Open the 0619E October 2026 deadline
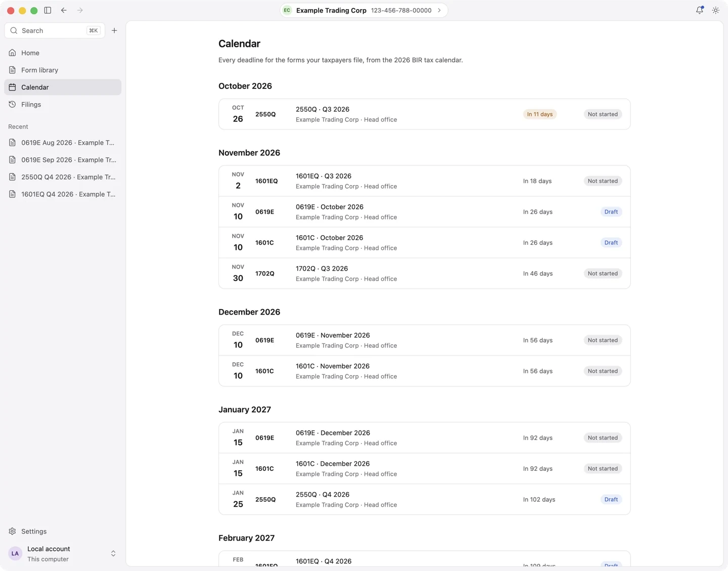 pos(424,212)
